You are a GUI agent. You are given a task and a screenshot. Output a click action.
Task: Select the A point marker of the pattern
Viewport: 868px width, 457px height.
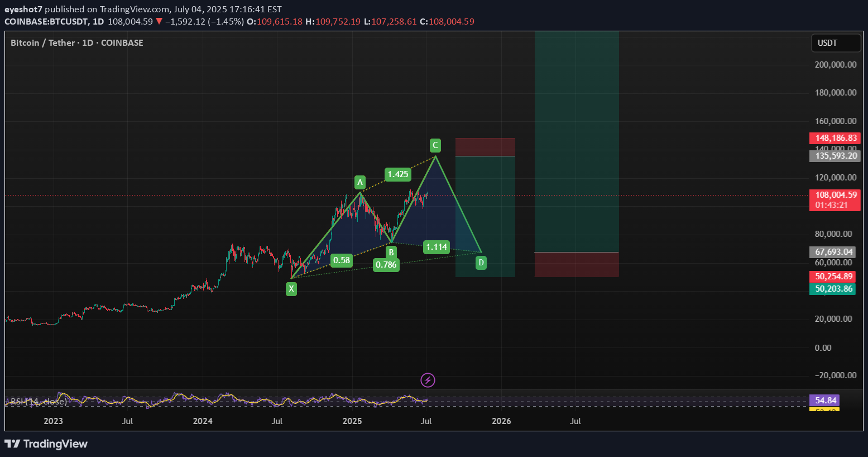pos(360,182)
